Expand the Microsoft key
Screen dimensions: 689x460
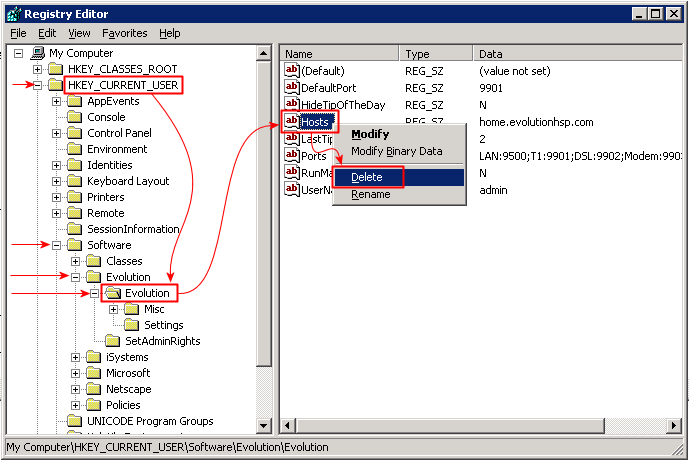(77, 373)
